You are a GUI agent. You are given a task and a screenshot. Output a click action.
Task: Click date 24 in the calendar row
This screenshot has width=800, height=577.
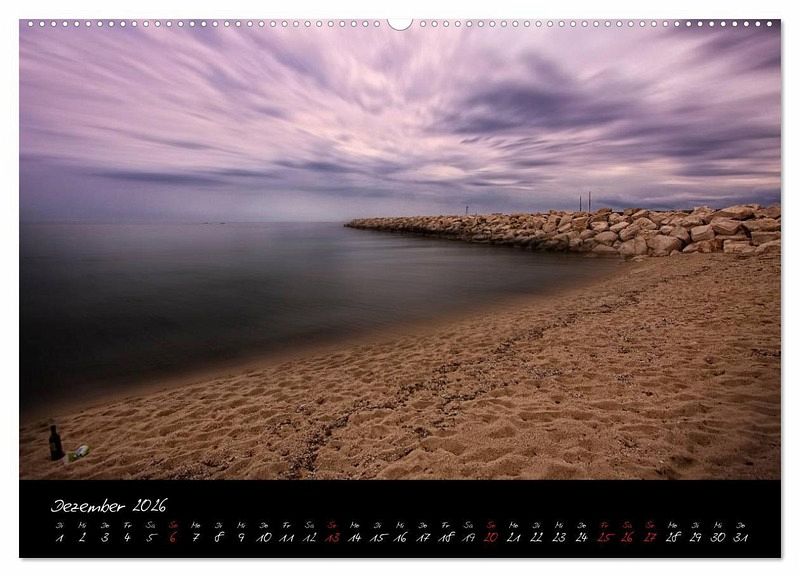coord(581,537)
